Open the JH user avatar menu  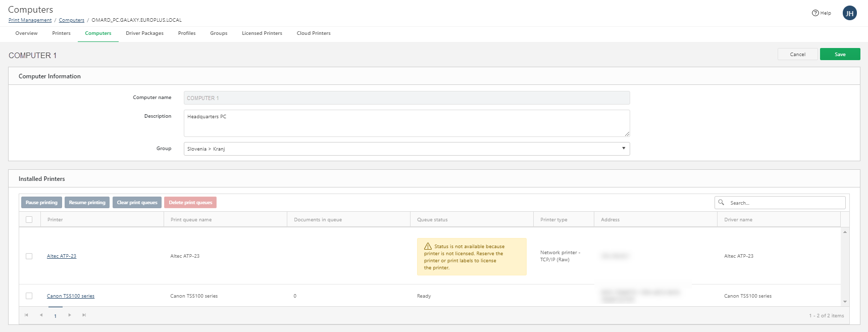coord(849,13)
